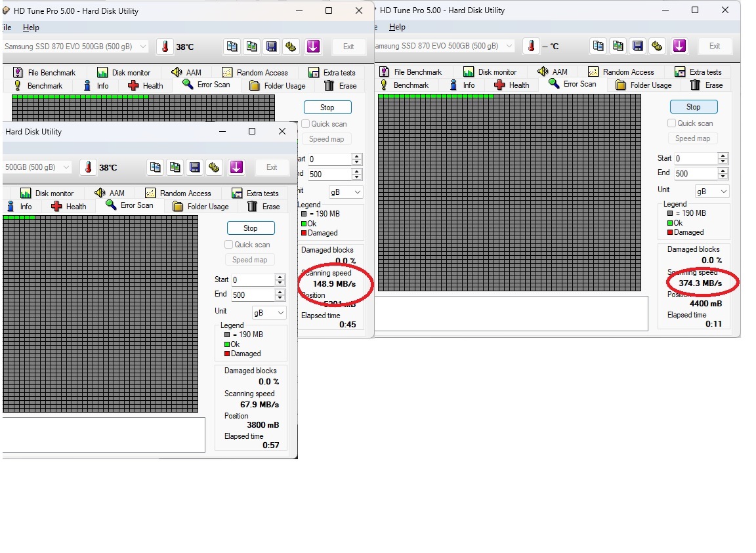The height and width of the screenshot is (553, 756).
Task: Click thermometer icon in front 67.9 MB/s window
Action: (x=88, y=167)
